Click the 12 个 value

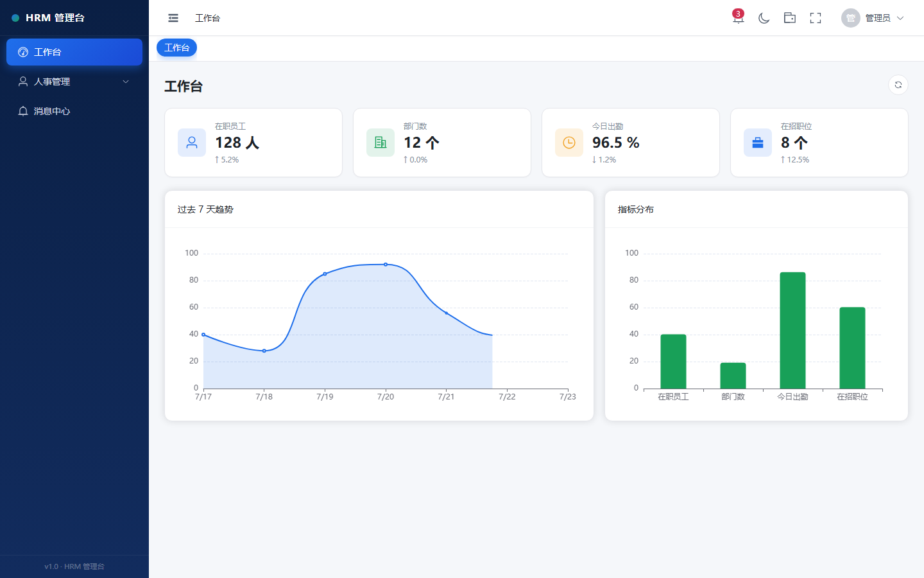(422, 143)
